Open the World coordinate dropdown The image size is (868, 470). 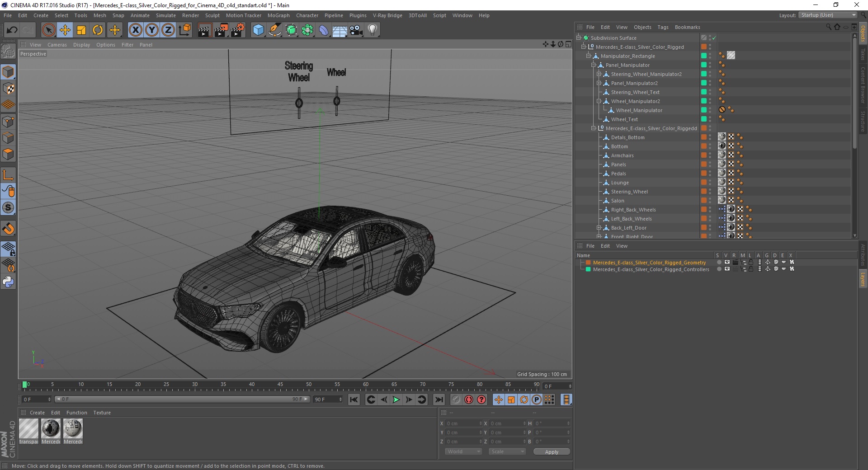tap(463, 451)
